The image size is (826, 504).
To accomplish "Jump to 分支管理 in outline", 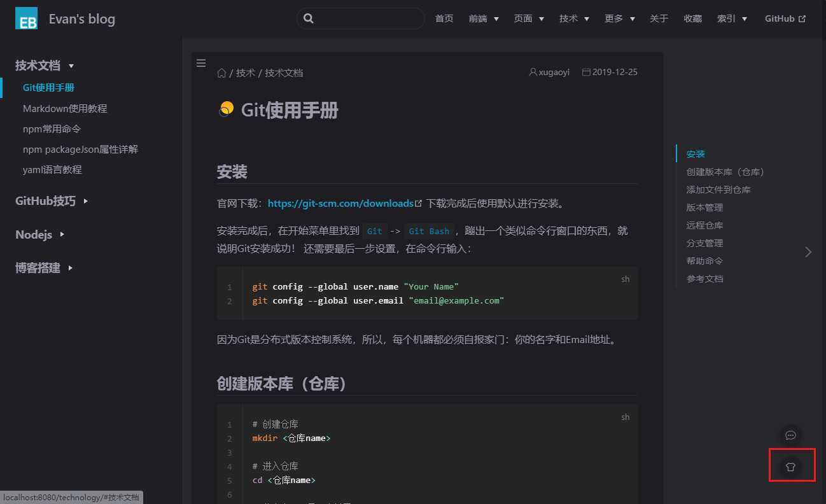I will click(x=704, y=243).
